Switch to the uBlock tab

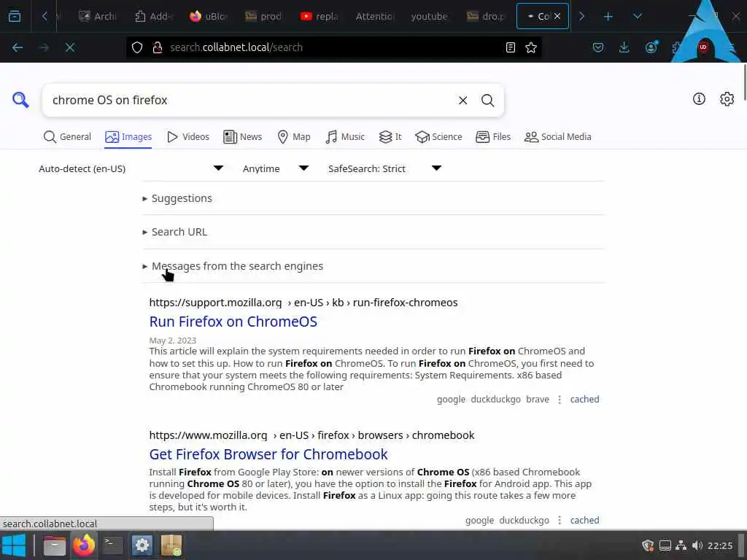208,17
